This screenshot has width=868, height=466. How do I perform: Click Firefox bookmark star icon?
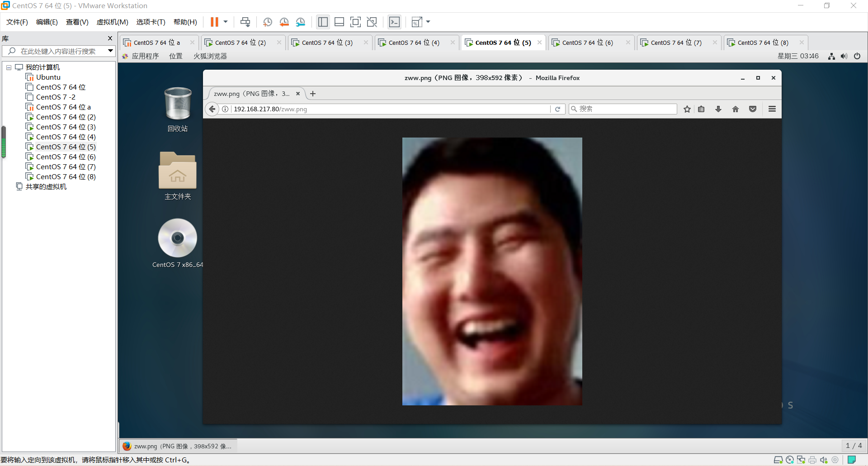(687, 109)
